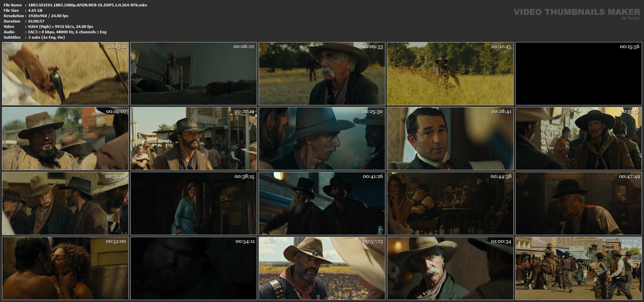The width and height of the screenshot is (644, 302).
Task: Select the thumbnail timestamped 00:03:11
Action: click(65, 74)
